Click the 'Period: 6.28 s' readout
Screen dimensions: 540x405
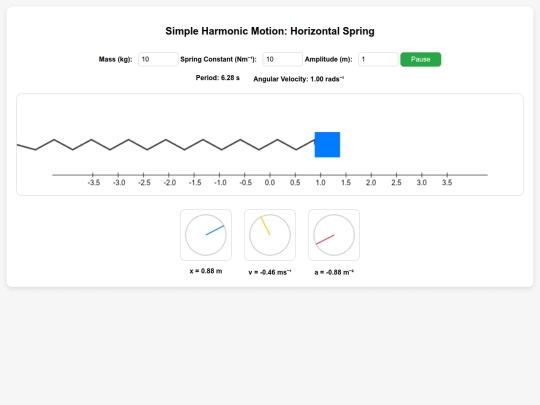click(x=218, y=78)
